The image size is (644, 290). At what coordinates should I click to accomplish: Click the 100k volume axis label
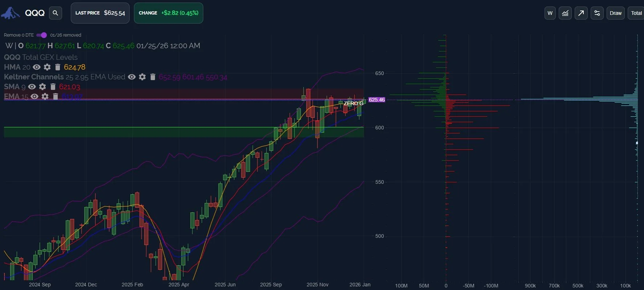625,286
